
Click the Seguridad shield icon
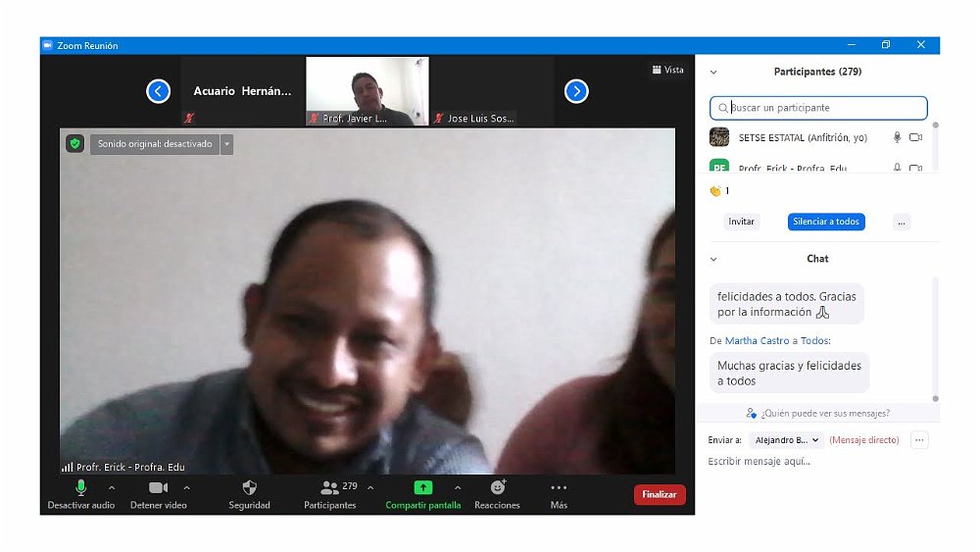click(249, 487)
